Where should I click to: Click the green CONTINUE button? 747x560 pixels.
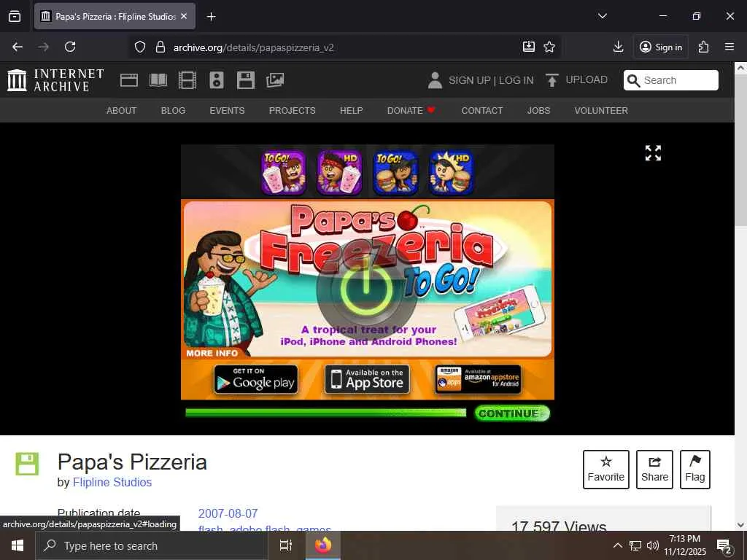click(511, 413)
